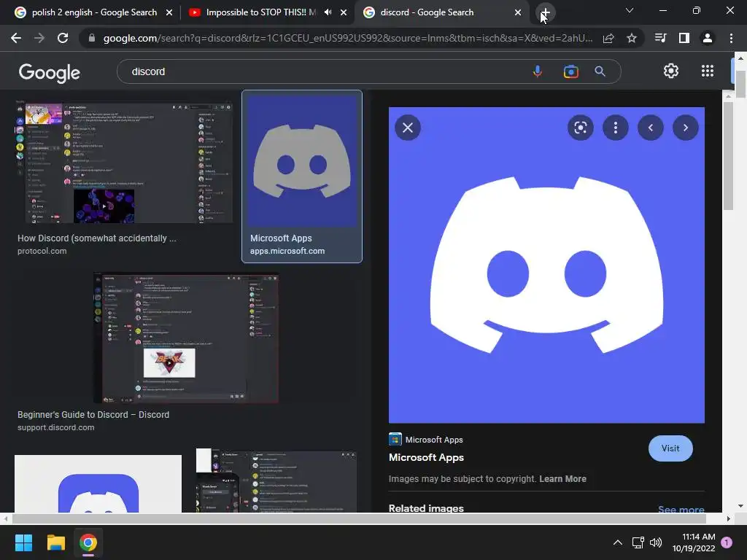
Task: Open File Explorer from the taskbar
Action: pyautogui.click(x=55, y=542)
